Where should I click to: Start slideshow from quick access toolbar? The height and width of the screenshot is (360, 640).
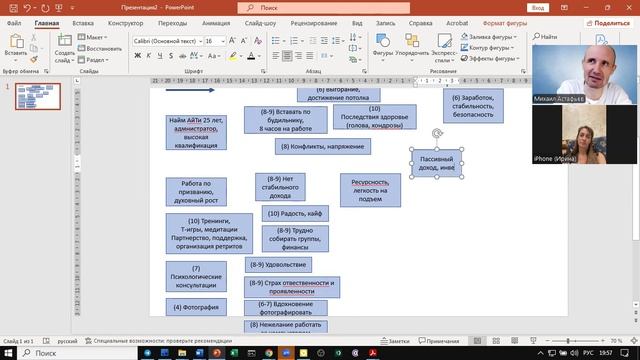(x=59, y=8)
